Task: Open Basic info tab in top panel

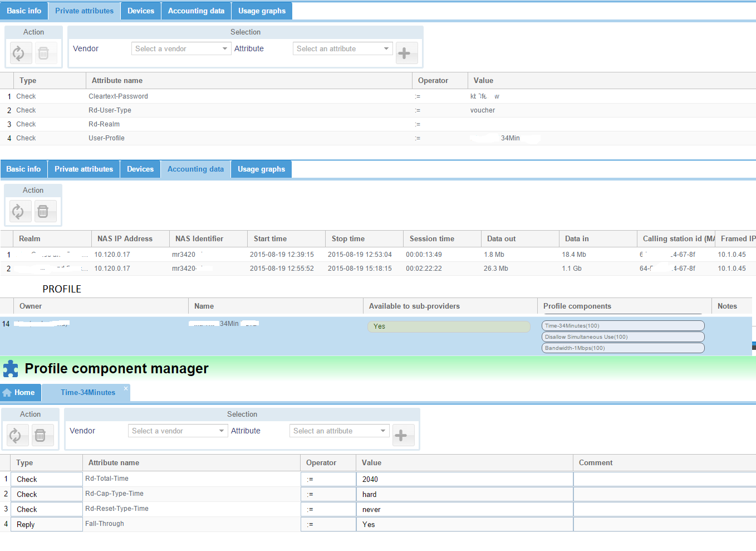Action: coord(24,11)
